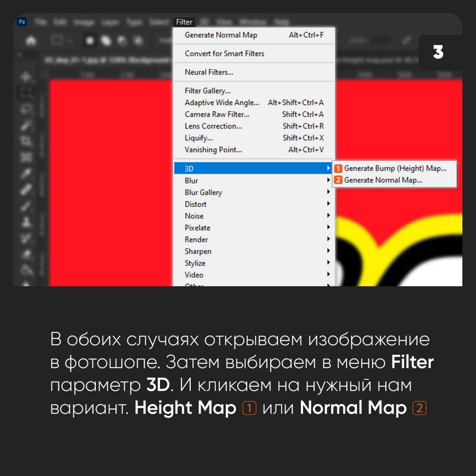Open Neural Filters

pos(254,72)
